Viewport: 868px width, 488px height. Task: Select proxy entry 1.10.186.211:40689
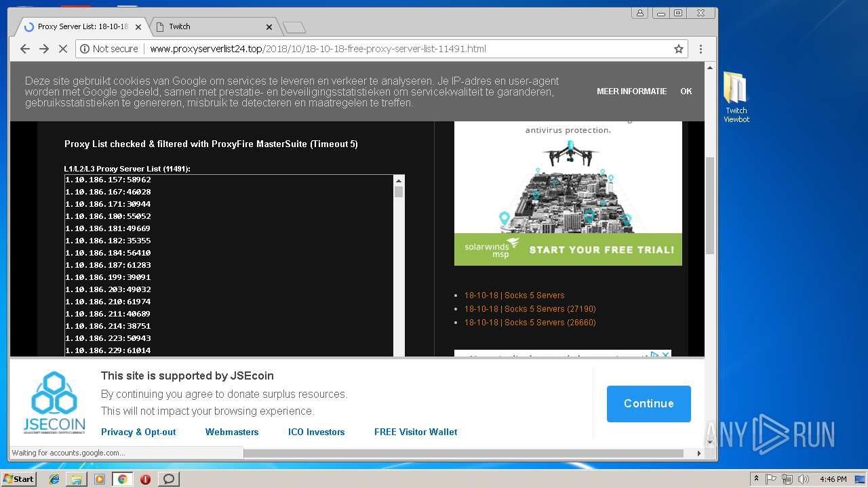point(108,314)
